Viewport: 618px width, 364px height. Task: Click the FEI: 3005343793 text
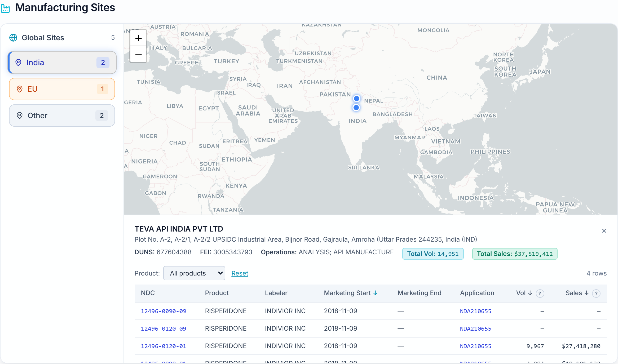coord(226,252)
